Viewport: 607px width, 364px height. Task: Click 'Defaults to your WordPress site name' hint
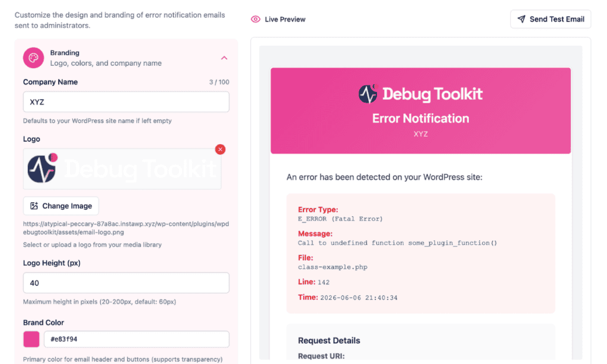tap(97, 121)
